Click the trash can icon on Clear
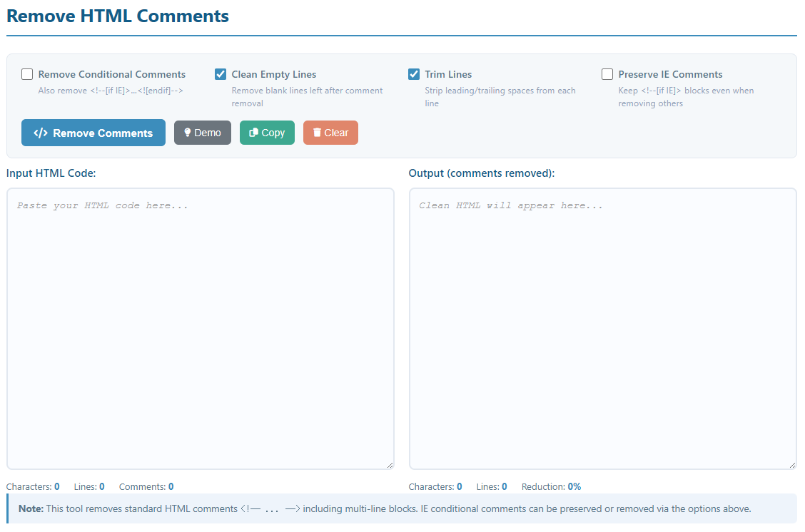 [x=317, y=133]
